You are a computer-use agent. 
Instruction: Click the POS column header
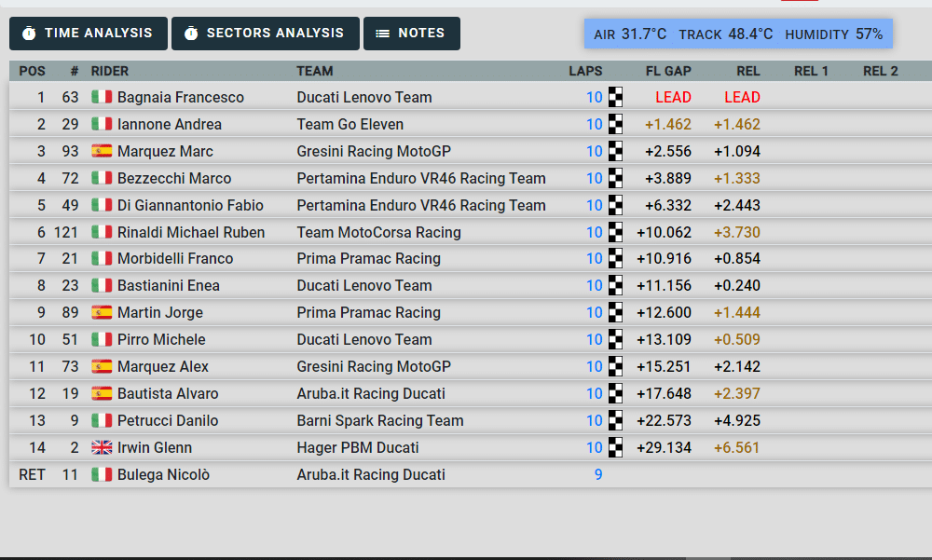32,71
